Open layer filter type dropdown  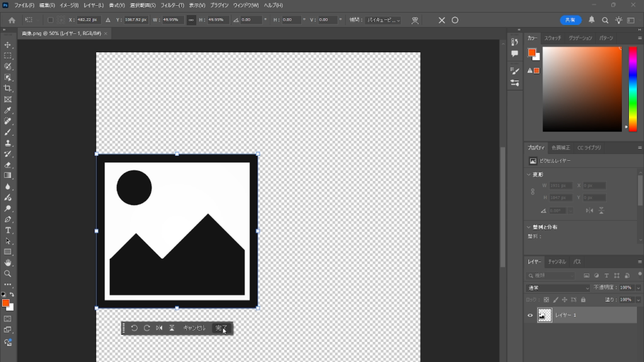[550, 275]
